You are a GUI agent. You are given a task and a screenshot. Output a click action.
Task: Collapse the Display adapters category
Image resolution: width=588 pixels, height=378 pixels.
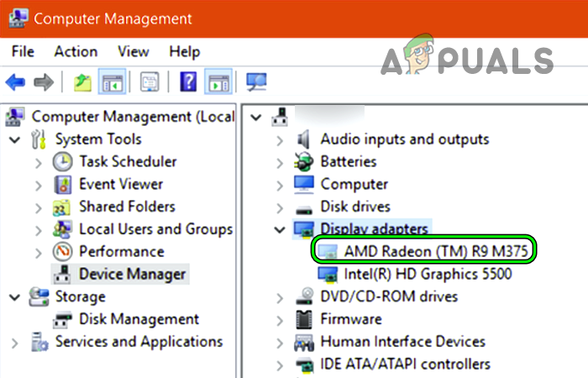tap(280, 229)
